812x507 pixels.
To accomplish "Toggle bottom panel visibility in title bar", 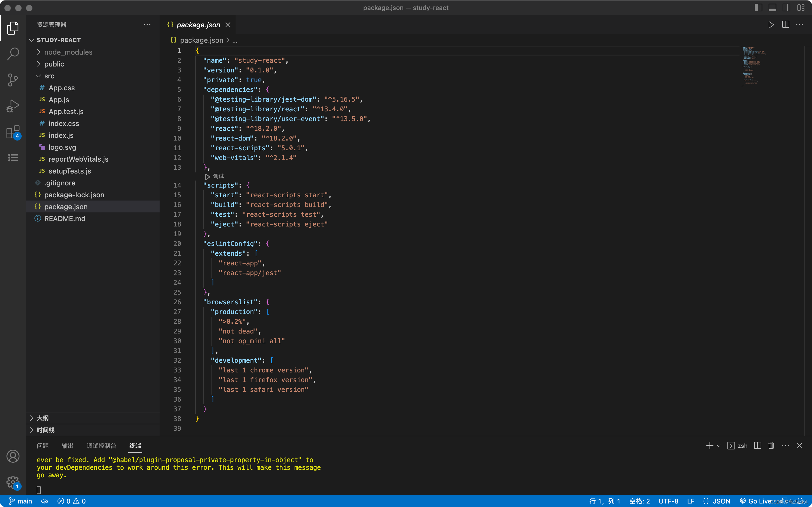I will (x=773, y=8).
